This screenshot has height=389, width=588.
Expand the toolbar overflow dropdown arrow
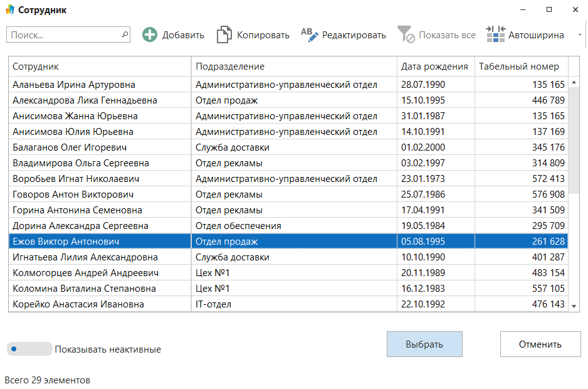coord(579,35)
